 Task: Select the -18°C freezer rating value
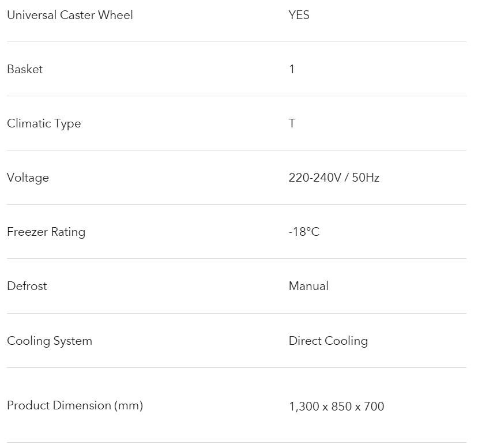tap(304, 232)
